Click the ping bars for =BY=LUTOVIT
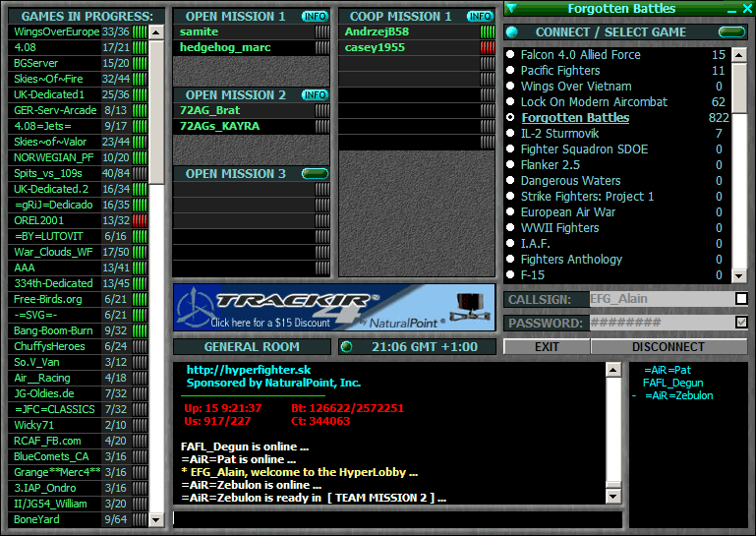This screenshot has width=756, height=536. [x=140, y=236]
